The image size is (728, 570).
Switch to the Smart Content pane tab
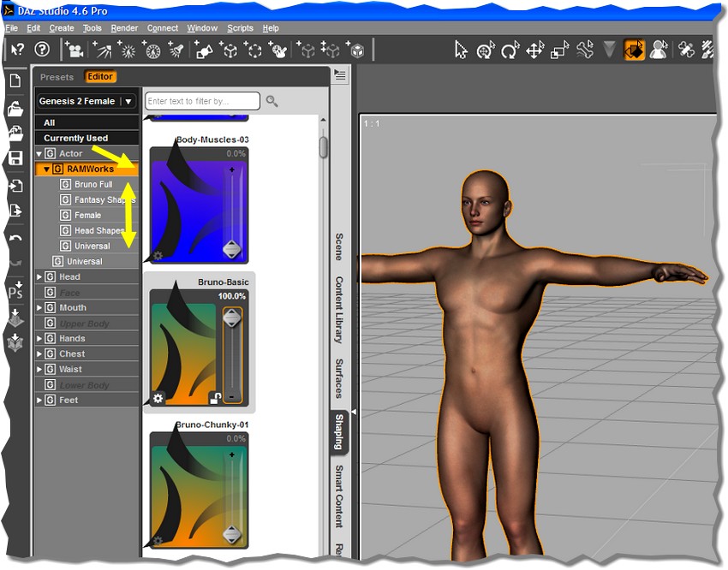(x=339, y=496)
